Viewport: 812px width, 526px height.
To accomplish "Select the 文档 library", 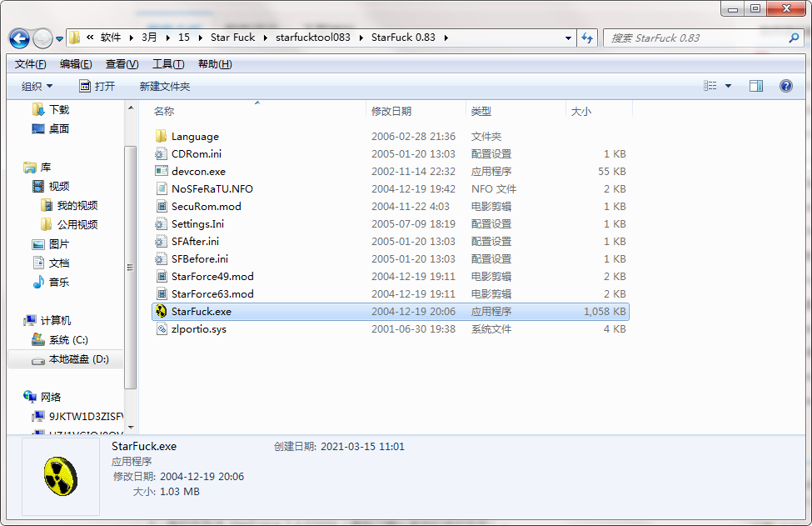I will tap(51, 263).
